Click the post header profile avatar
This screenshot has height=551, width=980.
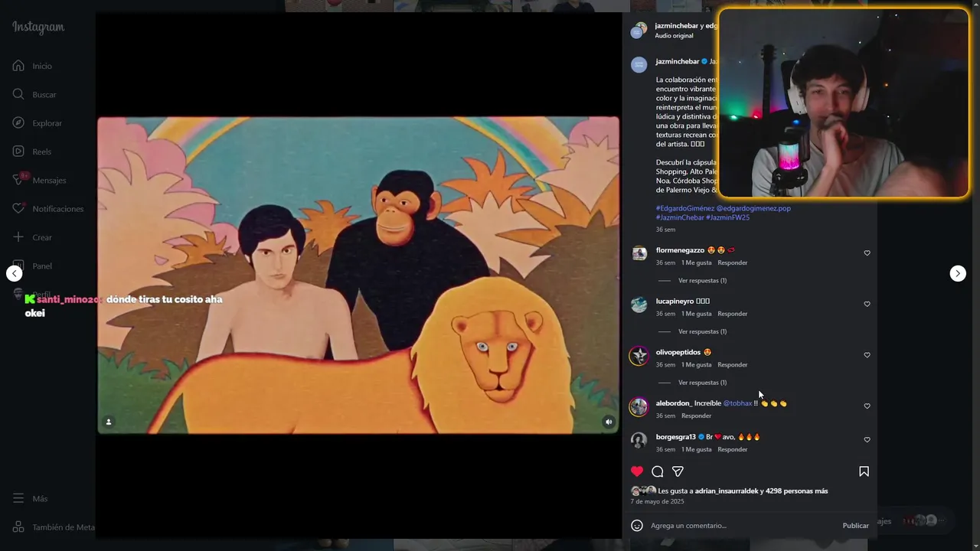(639, 31)
